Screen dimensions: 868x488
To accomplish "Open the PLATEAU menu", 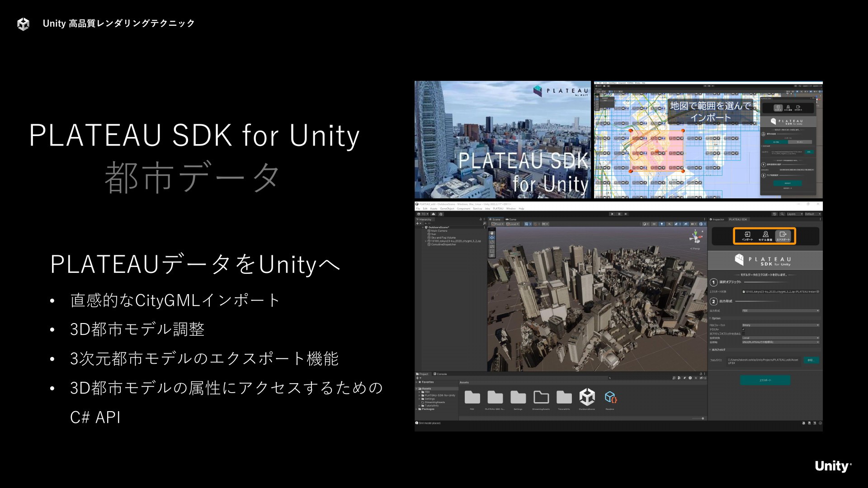I will 498,209.
